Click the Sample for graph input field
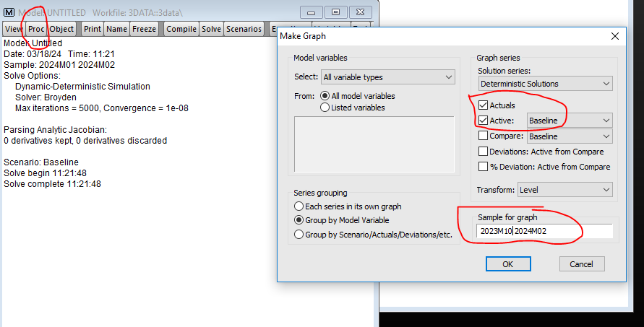Image resolution: width=644 pixels, height=327 pixels. [545, 231]
